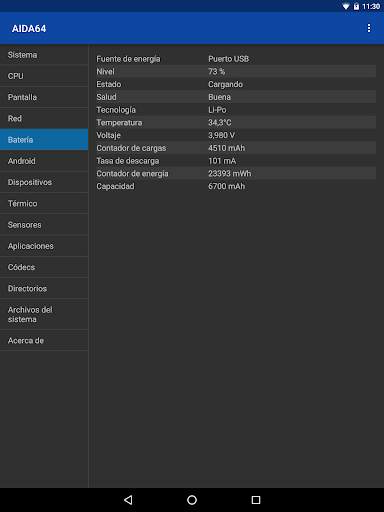384x512 pixels.
Task: Open the CPU section
Action: (44, 76)
